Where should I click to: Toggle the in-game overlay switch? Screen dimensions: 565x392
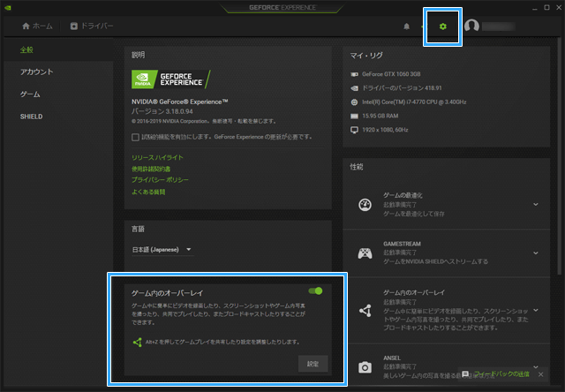[315, 291]
